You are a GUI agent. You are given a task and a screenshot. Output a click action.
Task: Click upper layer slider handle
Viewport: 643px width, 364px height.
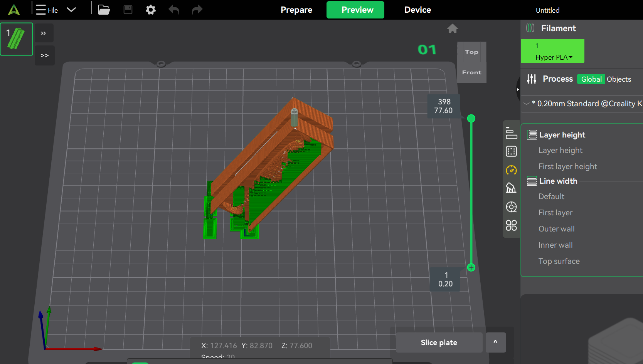pyautogui.click(x=471, y=118)
